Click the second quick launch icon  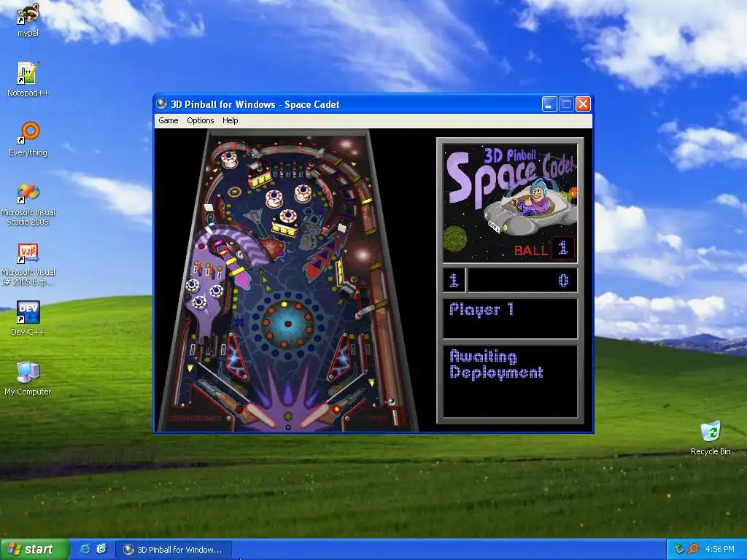(101, 549)
